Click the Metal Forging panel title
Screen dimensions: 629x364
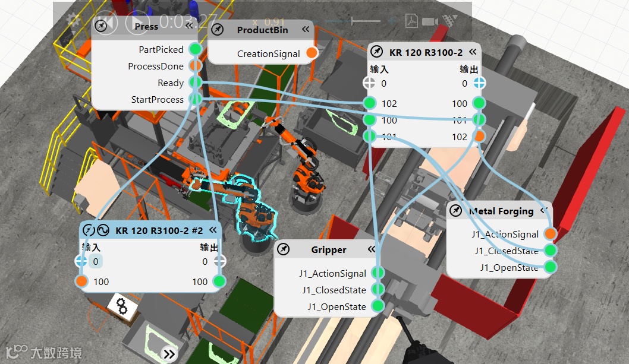(501, 211)
